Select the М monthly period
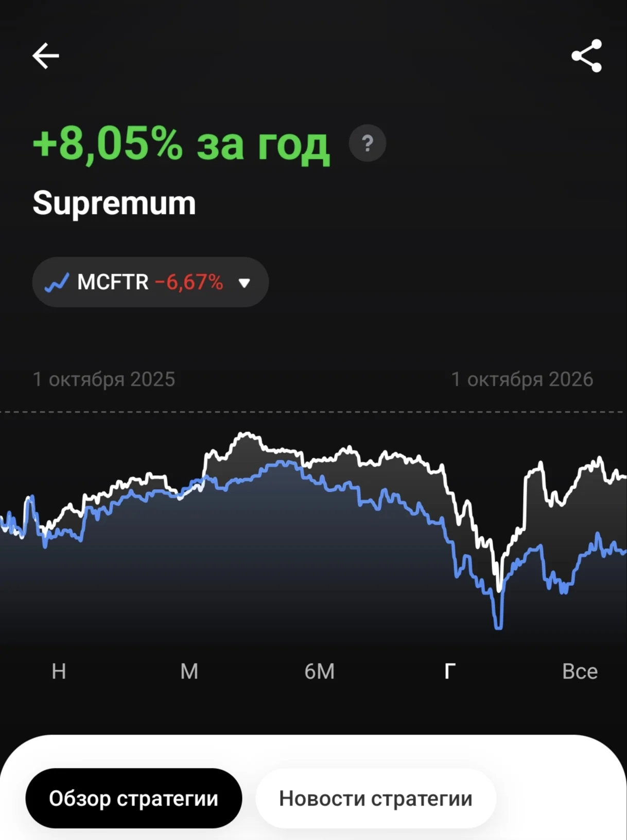 coord(189,671)
